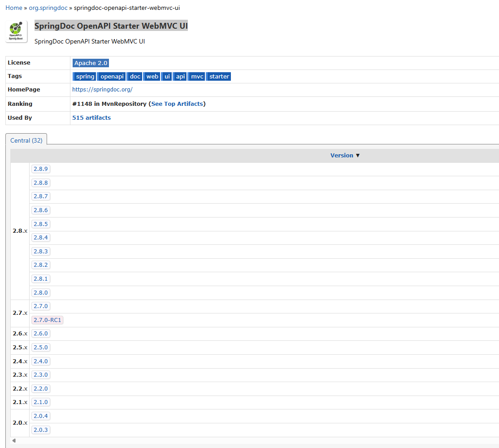Open version 2.8.9
This screenshot has height=448, width=499.
tap(41, 169)
